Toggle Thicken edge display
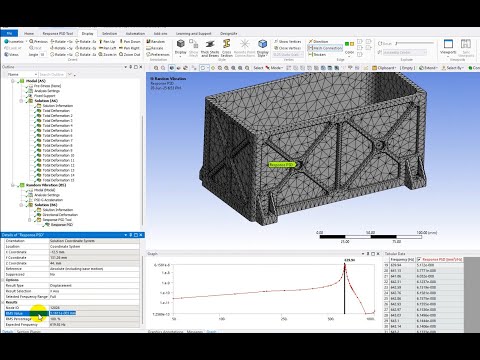This screenshot has height=360, width=480. point(317,54)
